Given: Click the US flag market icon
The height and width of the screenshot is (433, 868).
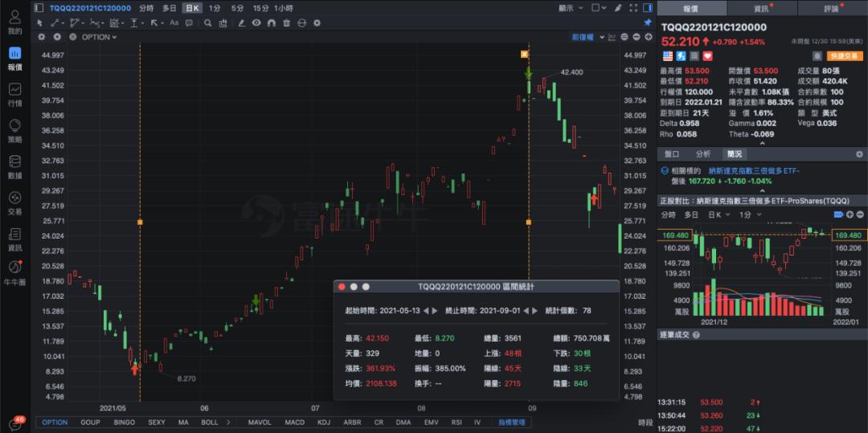Looking at the screenshot, I should coord(668,56).
